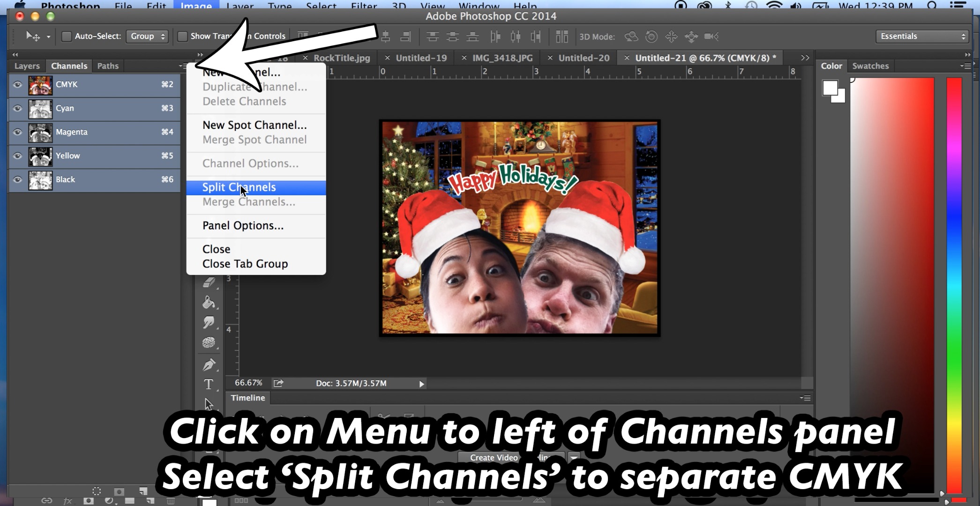
Task: Hide the Cyan channel visibility eye
Action: point(17,108)
